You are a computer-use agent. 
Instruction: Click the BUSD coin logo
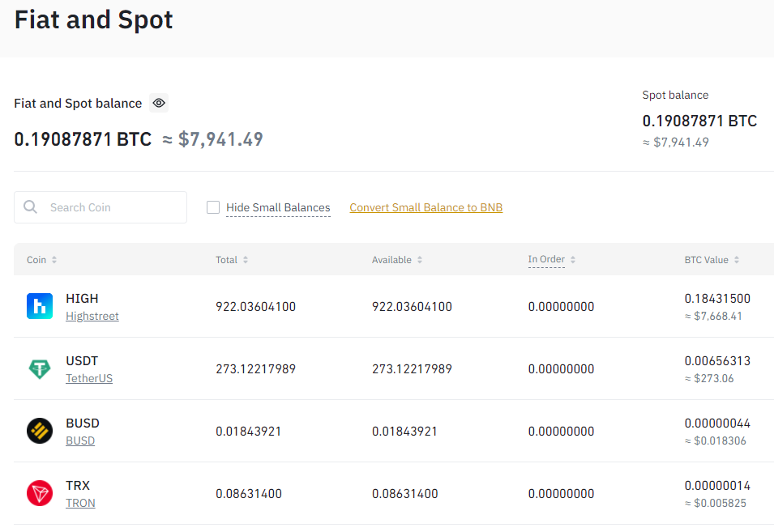point(40,431)
